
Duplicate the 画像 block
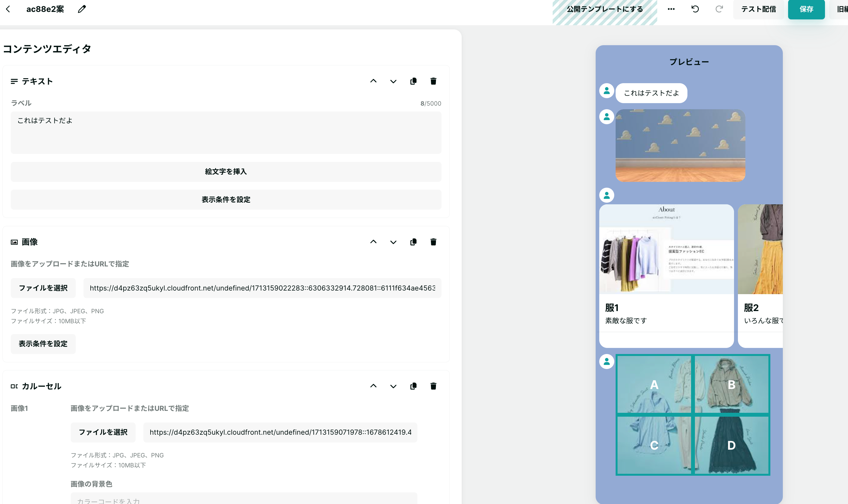point(413,242)
